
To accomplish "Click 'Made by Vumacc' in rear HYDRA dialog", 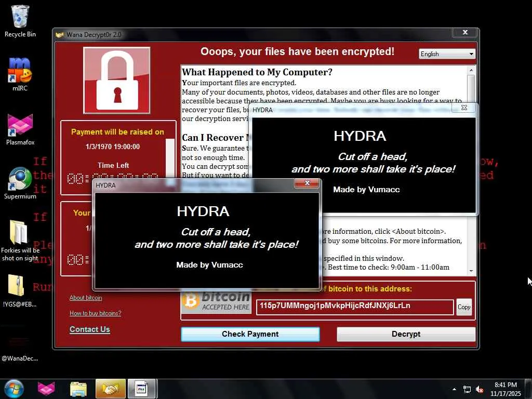I will pyautogui.click(x=366, y=190).
